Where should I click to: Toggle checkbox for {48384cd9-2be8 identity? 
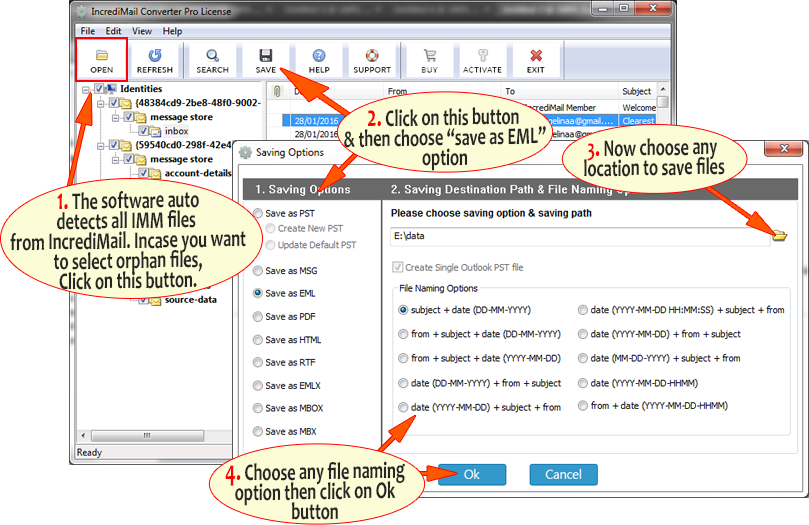(x=114, y=103)
